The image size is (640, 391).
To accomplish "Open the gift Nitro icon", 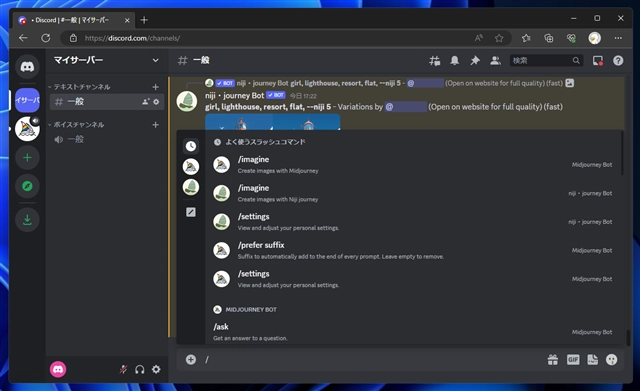I will click(x=553, y=360).
